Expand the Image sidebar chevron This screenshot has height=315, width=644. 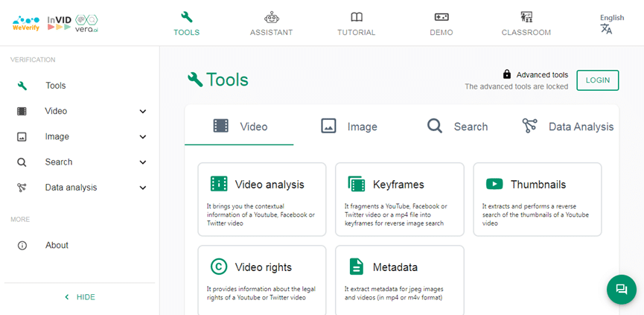coord(142,137)
